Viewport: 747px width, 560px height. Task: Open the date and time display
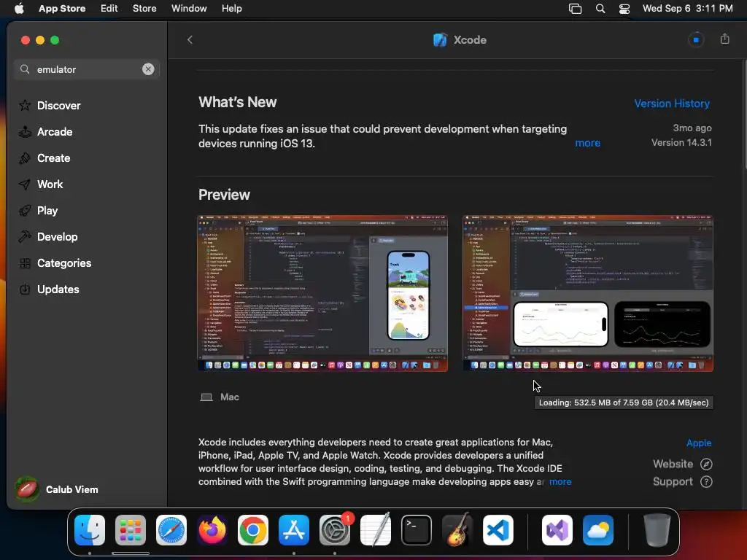(687, 8)
